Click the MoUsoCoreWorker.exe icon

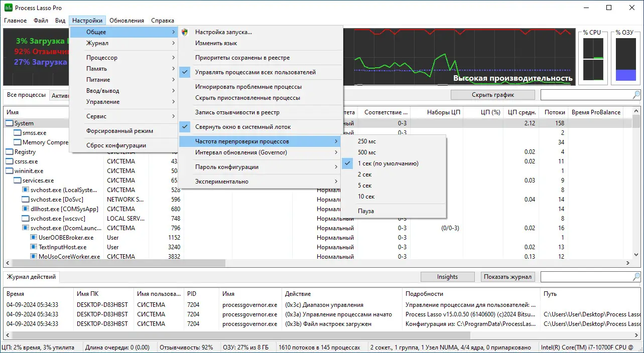pos(34,257)
